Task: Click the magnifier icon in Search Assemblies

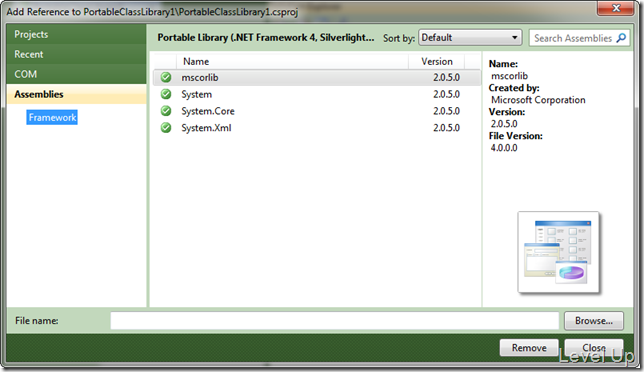Action: coord(621,38)
